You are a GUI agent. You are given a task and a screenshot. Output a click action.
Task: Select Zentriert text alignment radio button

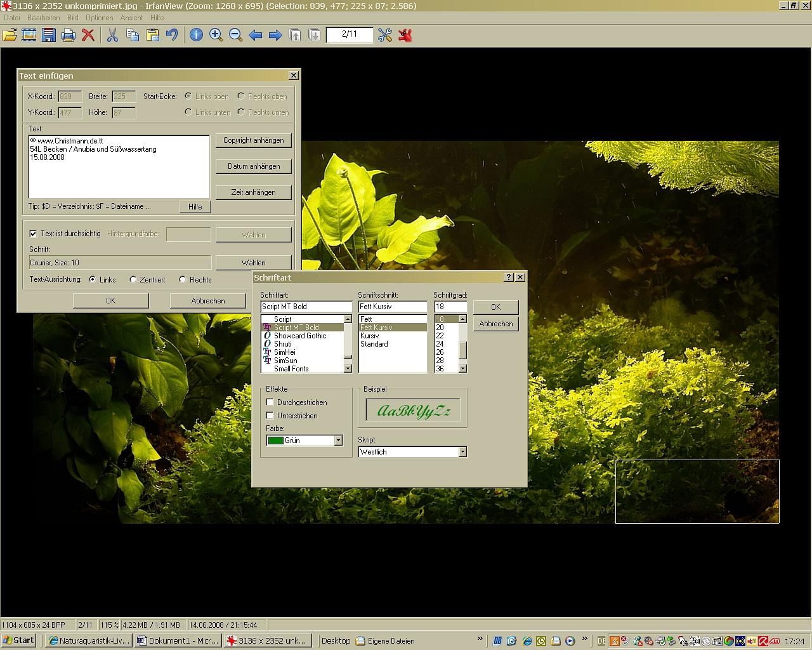tap(133, 279)
